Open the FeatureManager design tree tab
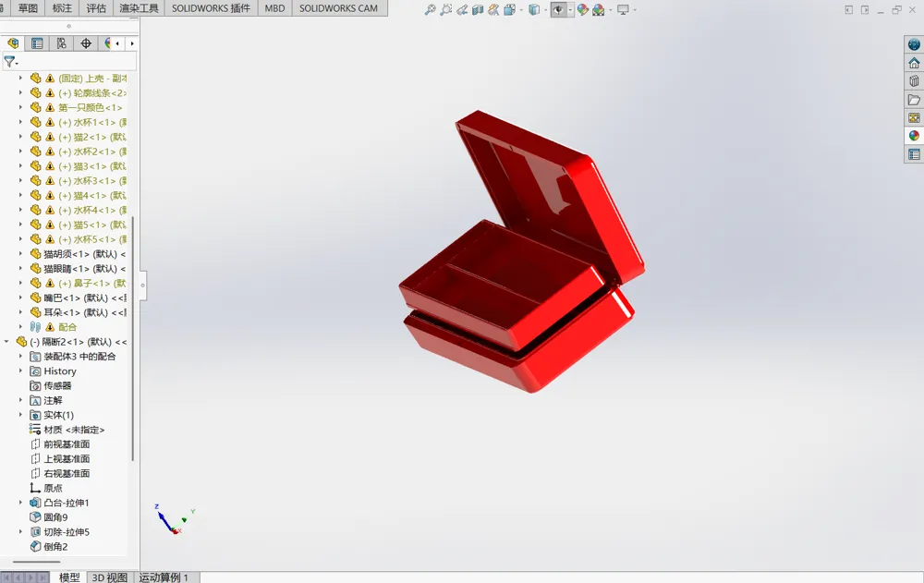The image size is (924, 583). tap(13, 43)
